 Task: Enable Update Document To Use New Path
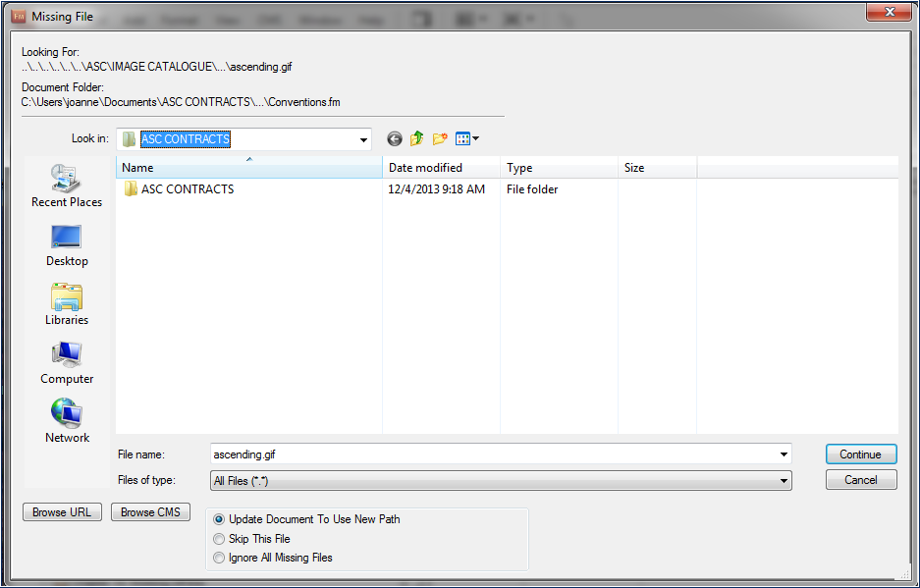(x=218, y=519)
